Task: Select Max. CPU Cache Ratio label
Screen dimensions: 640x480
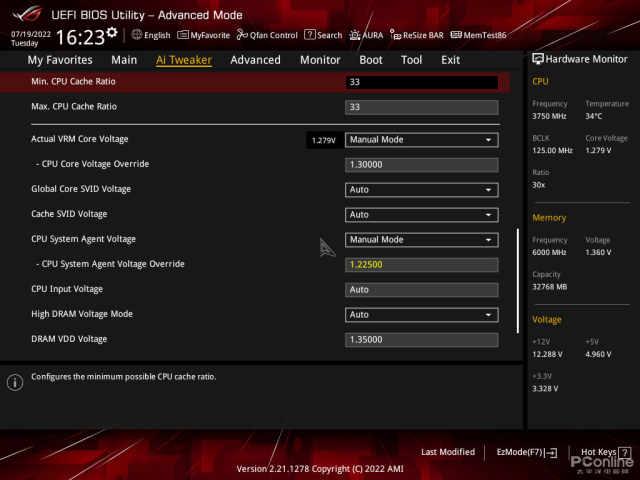Action: tap(74, 107)
